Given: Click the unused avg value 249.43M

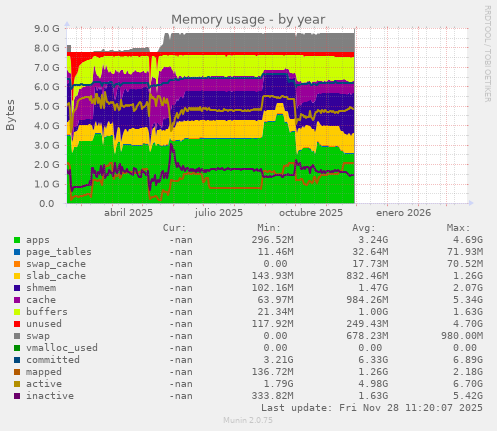Looking at the screenshot, I should [367, 324].
